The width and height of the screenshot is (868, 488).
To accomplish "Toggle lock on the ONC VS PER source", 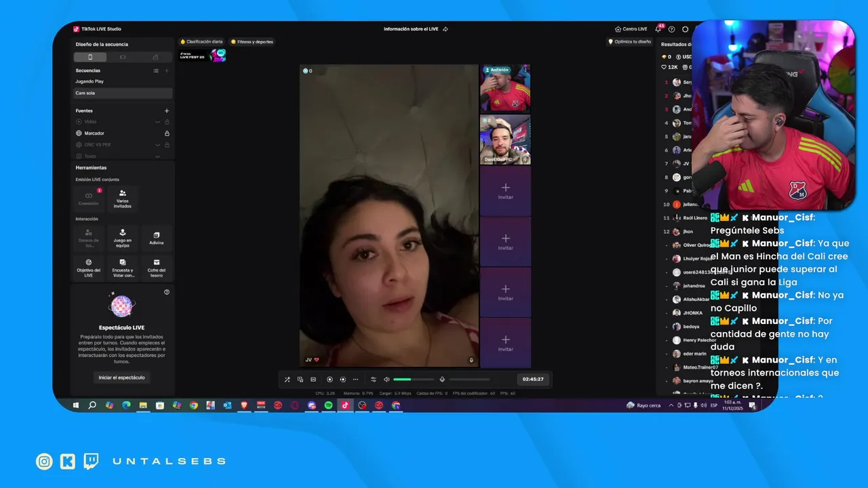I will (167, 145).
